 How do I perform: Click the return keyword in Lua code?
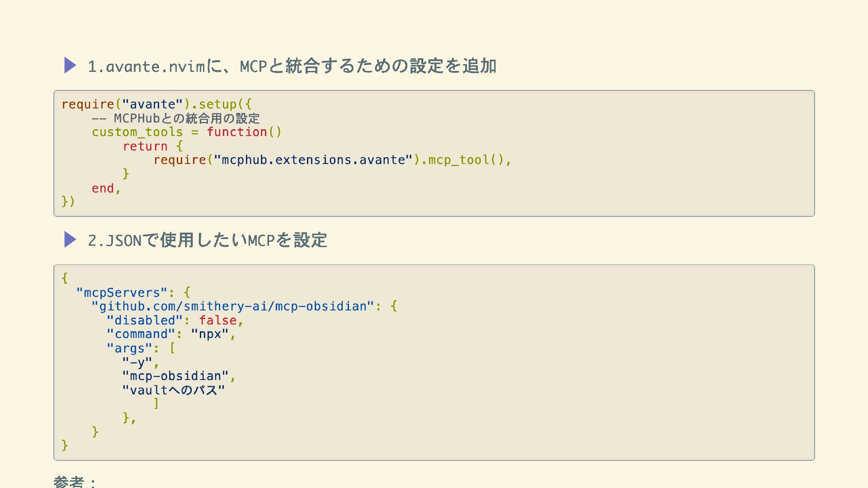tap(145, 146)
